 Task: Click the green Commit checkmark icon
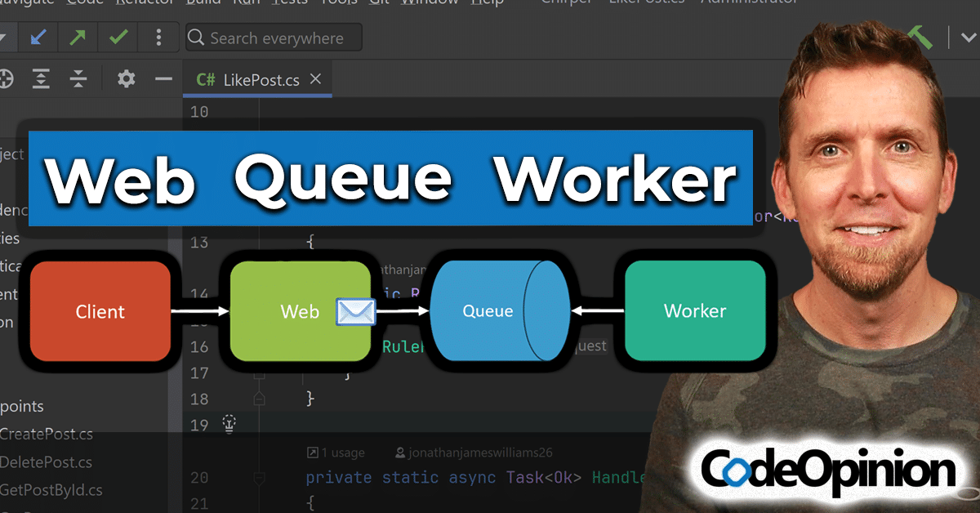click(x=118, y=38)
